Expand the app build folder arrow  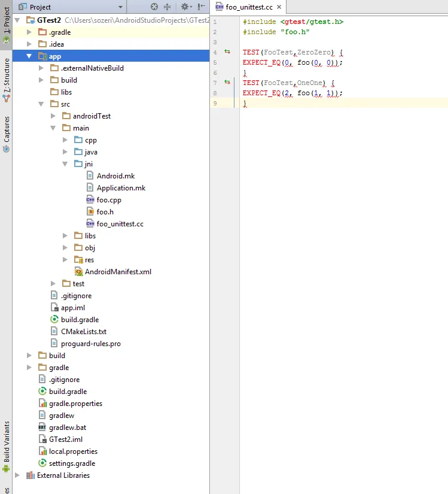(x=41, y=80)
